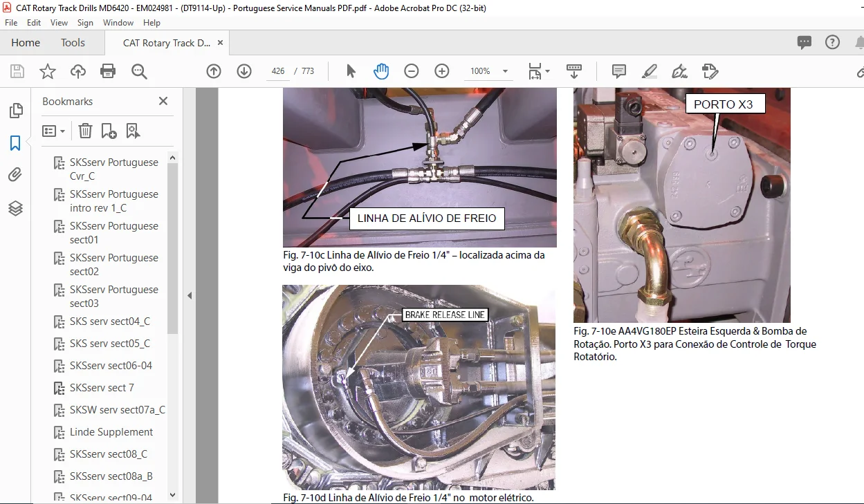864x504 pixels.
Task: Open the page thumbnails panel
Action: [15, 111]
